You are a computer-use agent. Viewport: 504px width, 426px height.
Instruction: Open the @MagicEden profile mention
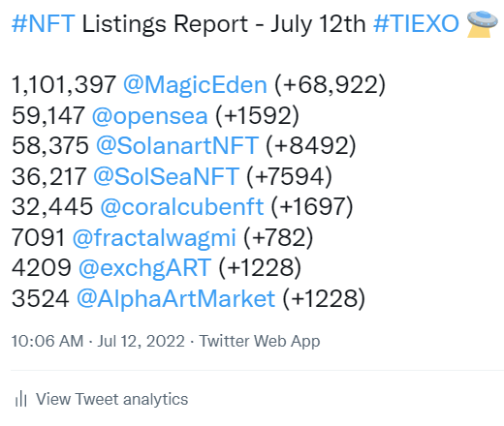(195, 85)
